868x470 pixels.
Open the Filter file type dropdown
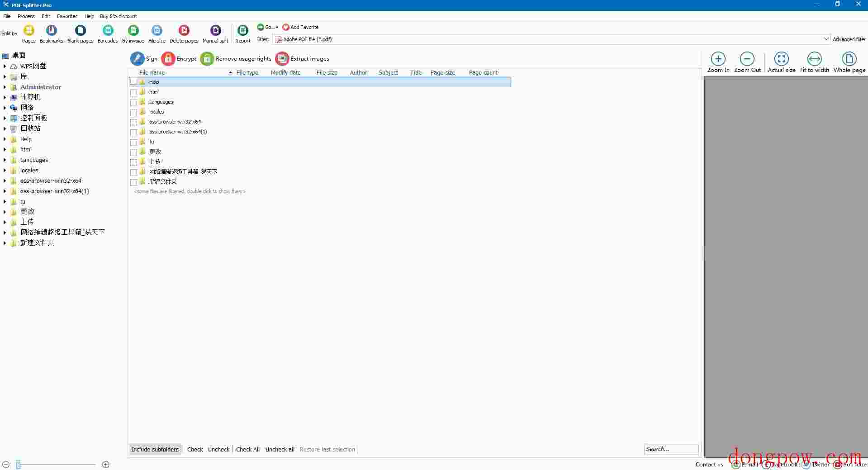coord(826,39)
